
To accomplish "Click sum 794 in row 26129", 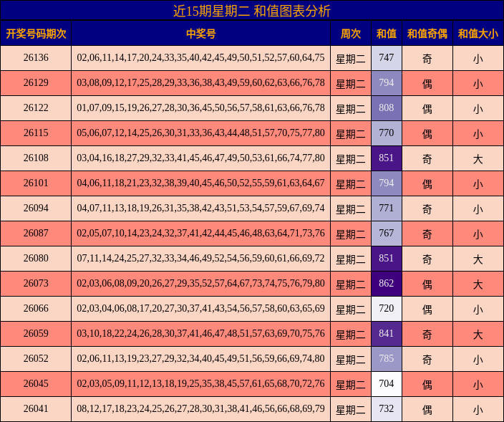I will click(387, 82).
